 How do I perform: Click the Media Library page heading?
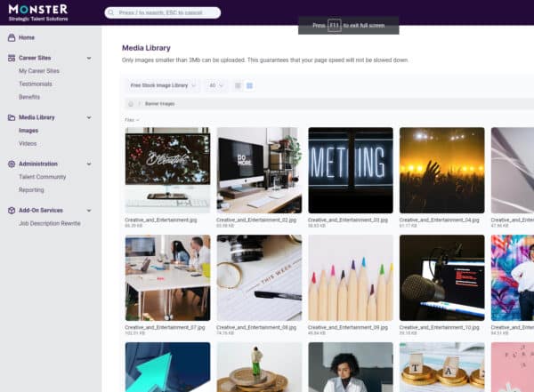pos(146,48)
